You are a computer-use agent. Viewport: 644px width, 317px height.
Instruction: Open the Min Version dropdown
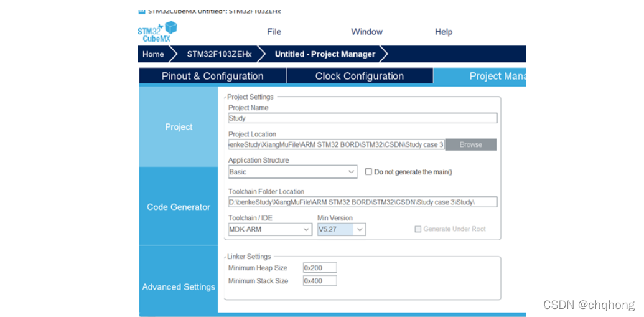tap(342, 229)
